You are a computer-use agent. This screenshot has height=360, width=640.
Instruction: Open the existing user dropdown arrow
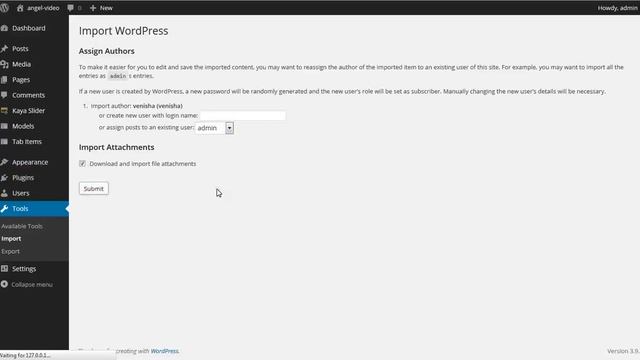click(x=229, y=128)
